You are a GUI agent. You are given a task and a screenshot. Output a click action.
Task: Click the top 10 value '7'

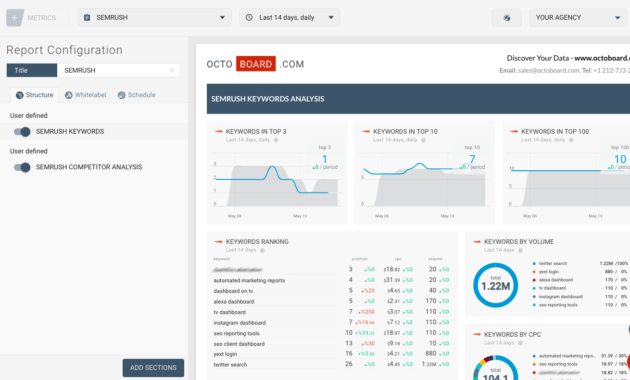click(472, 159)
